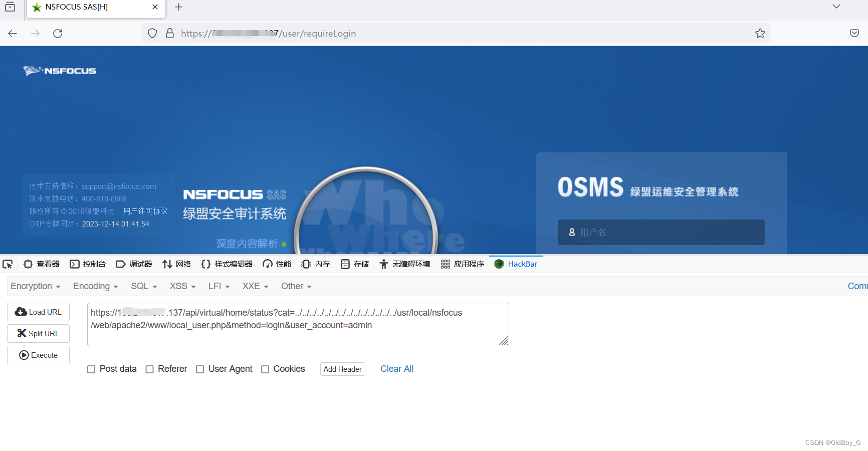
Task: Close the NSFOCUS SAS[H] tab
Action: [x=155, y=7]
